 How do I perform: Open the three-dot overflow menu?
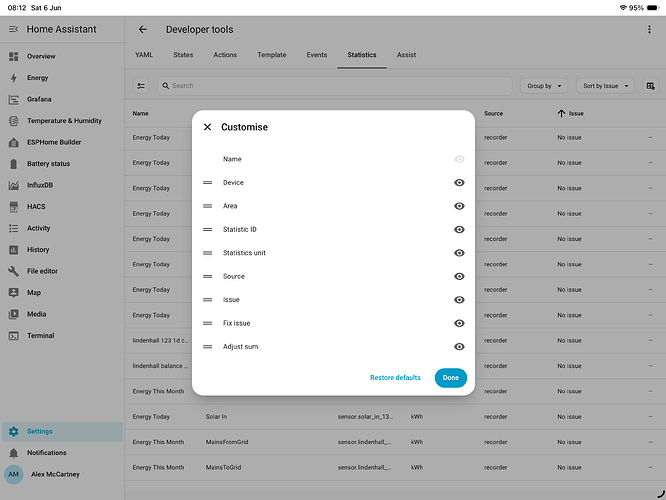point(649,29)
